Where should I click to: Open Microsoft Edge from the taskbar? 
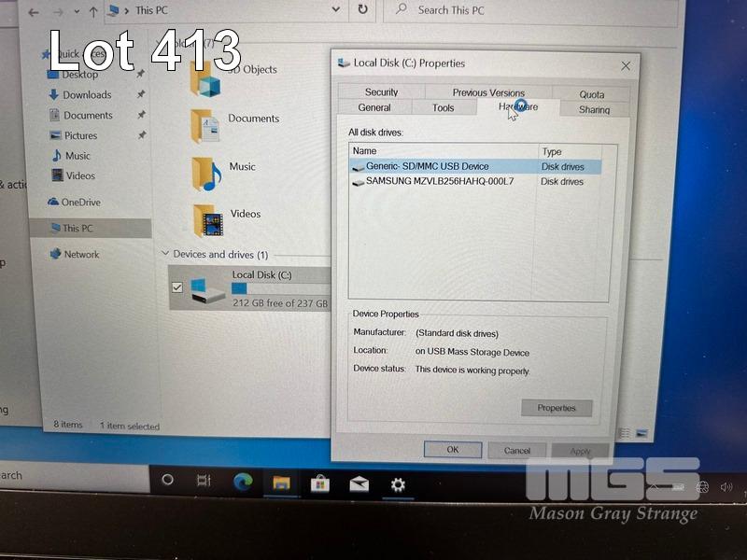click(243, 482)
